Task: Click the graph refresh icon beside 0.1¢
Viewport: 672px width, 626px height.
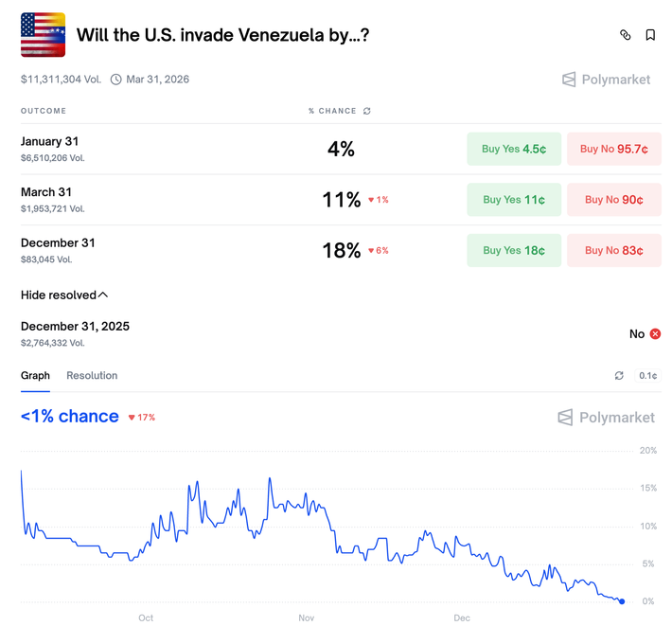Action: pyautogui.click(x=619, y=376)
